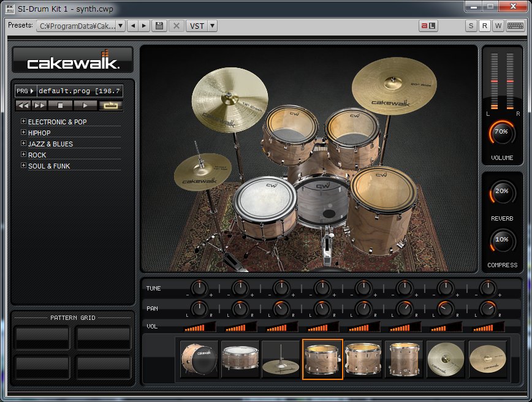Click the high tom TUNE knob
532x402 pixels.
(322, 289)
